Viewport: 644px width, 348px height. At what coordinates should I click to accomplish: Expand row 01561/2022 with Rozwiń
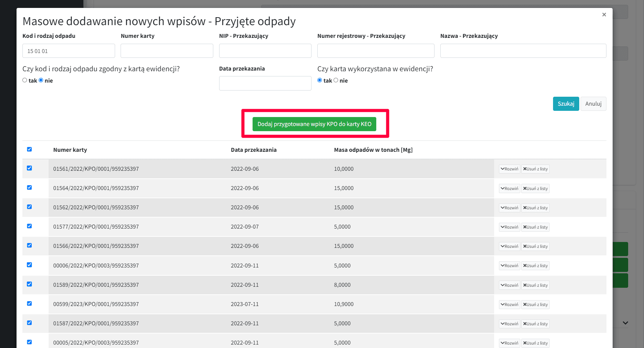509,169
